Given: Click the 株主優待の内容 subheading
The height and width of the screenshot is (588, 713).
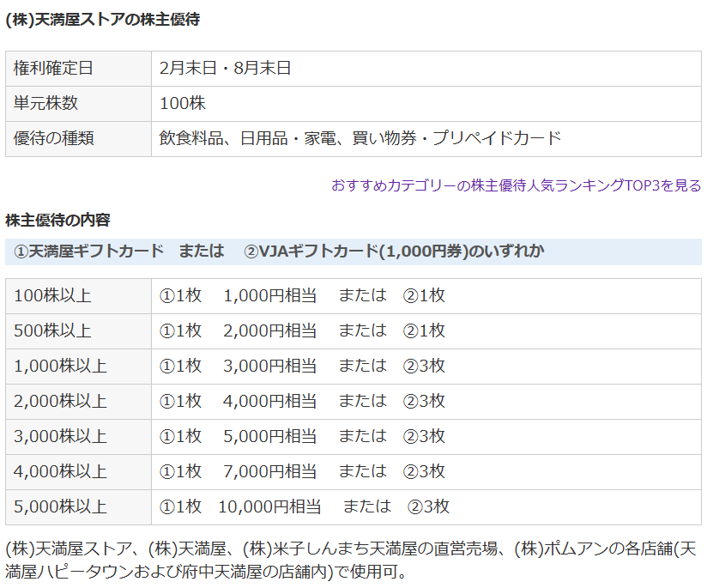Looking at the screenshot, I should (x=57, y=220).
